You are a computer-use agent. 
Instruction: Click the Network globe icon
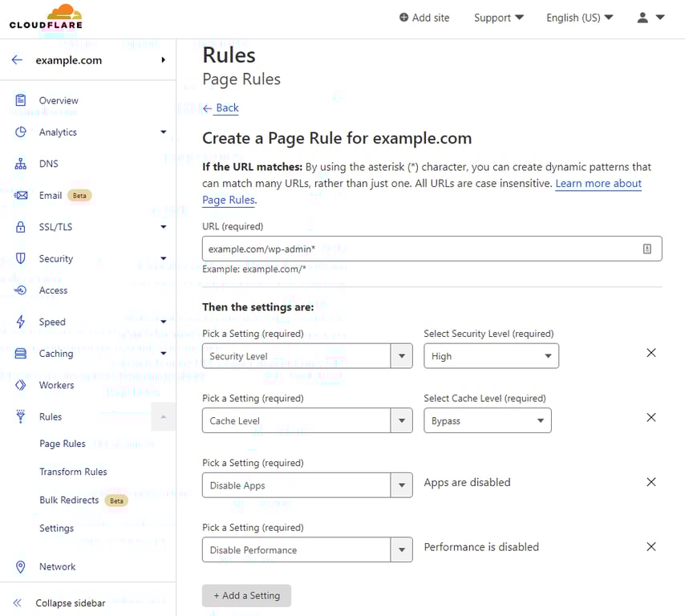22,566
